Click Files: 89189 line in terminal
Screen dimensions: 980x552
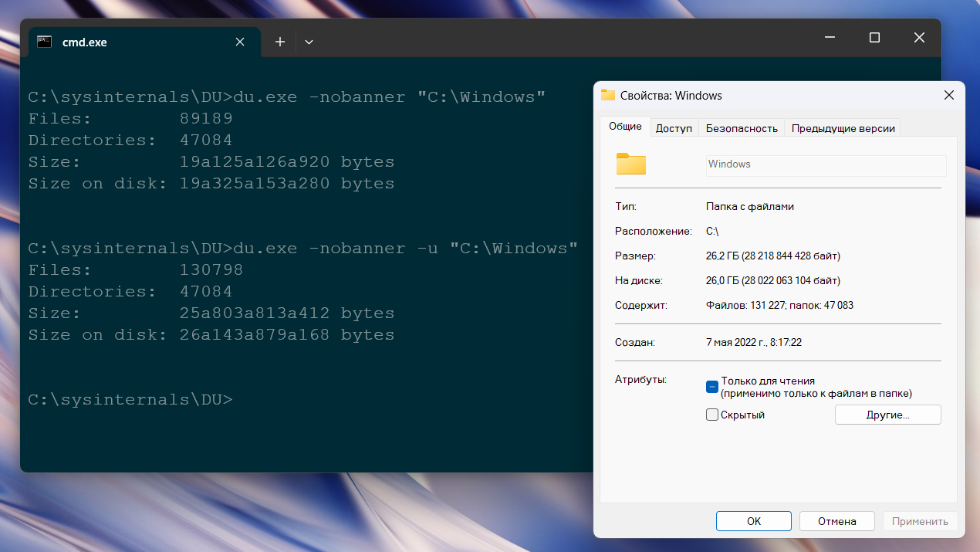pyautogui.click(x=130, y=118)
